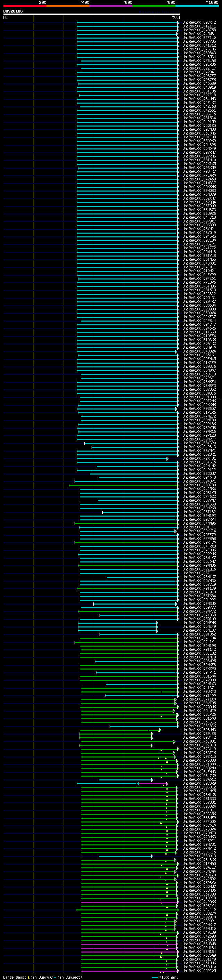
Task: Select the label UniRef100_Q76LA8
Action: (199, 60)
